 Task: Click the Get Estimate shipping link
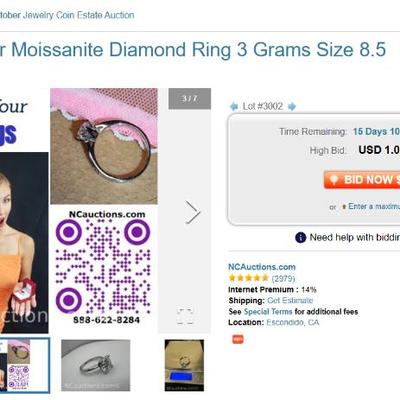(x=290, y=300)
